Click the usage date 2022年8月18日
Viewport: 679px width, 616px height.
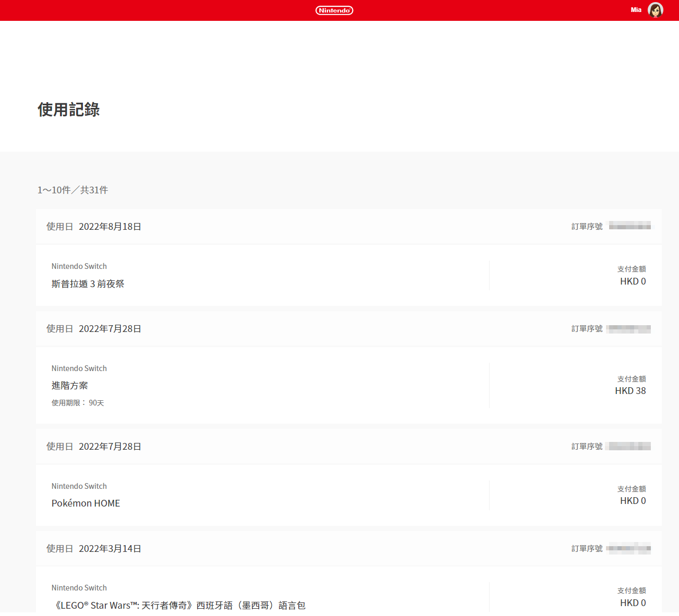coord(110,227)
